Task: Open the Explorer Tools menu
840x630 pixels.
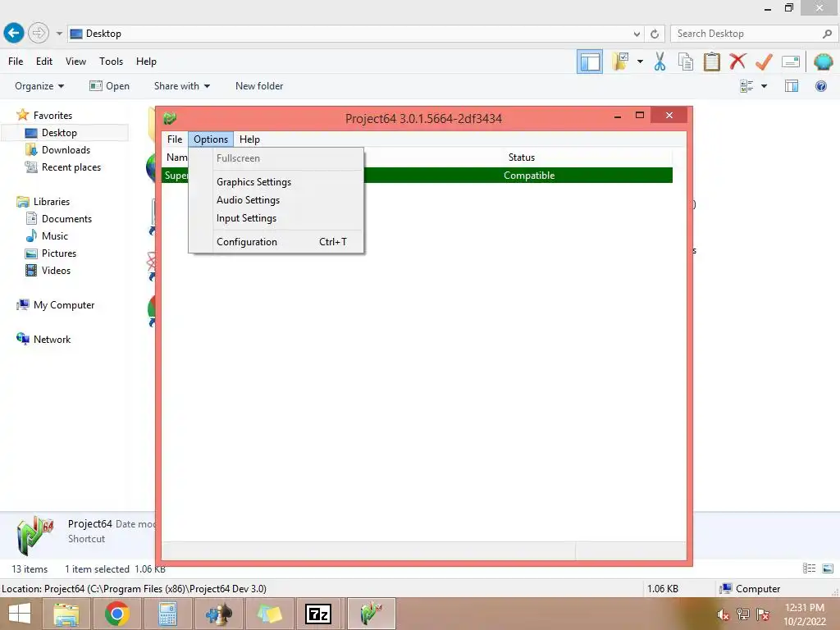Action: tap(111, 61)
